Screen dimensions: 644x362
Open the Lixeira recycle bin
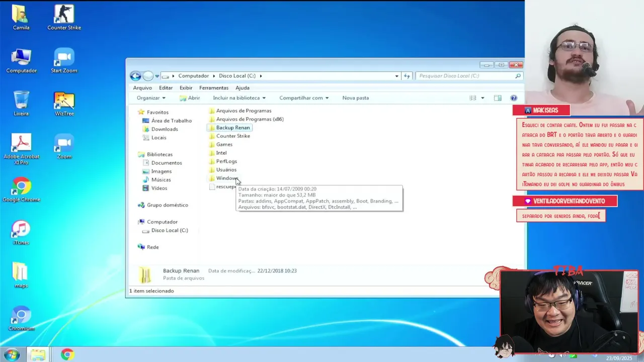coord(21,104)
